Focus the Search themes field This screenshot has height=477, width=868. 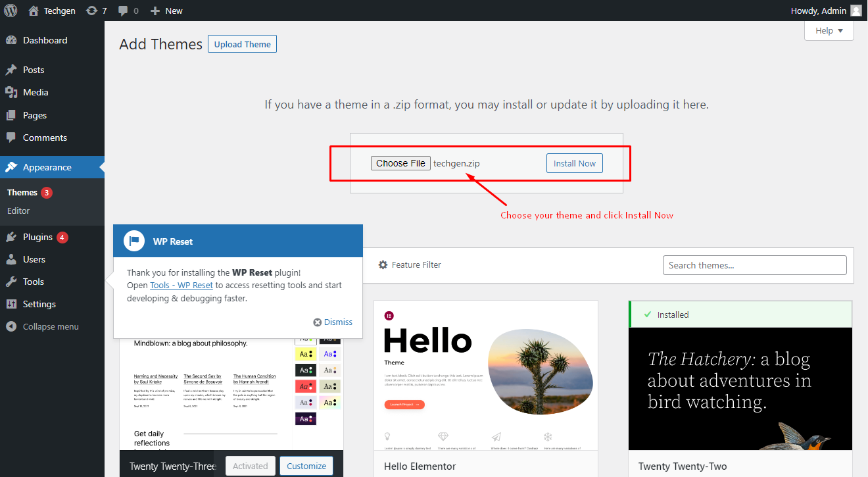tap(755, 265)
